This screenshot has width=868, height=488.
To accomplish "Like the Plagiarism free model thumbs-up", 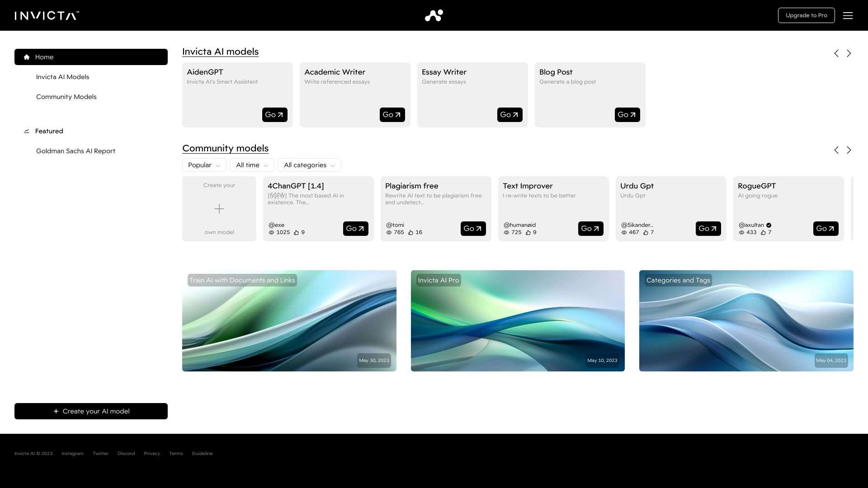I will 410,233.
